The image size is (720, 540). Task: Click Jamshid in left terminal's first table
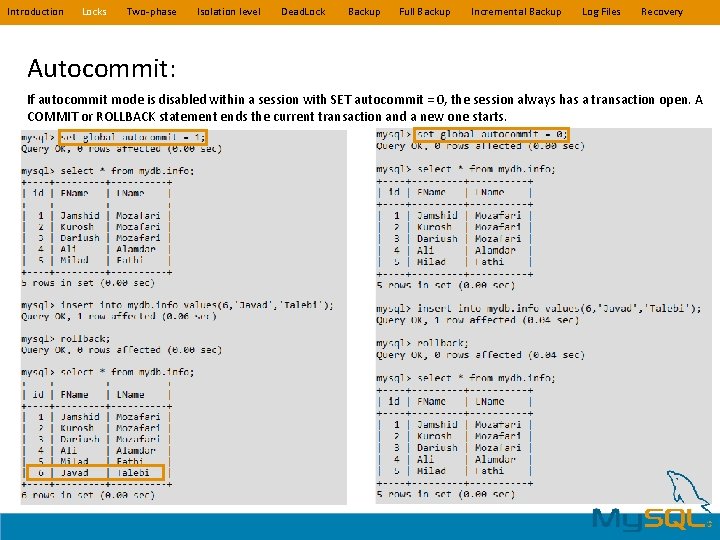tap(79, 215)
